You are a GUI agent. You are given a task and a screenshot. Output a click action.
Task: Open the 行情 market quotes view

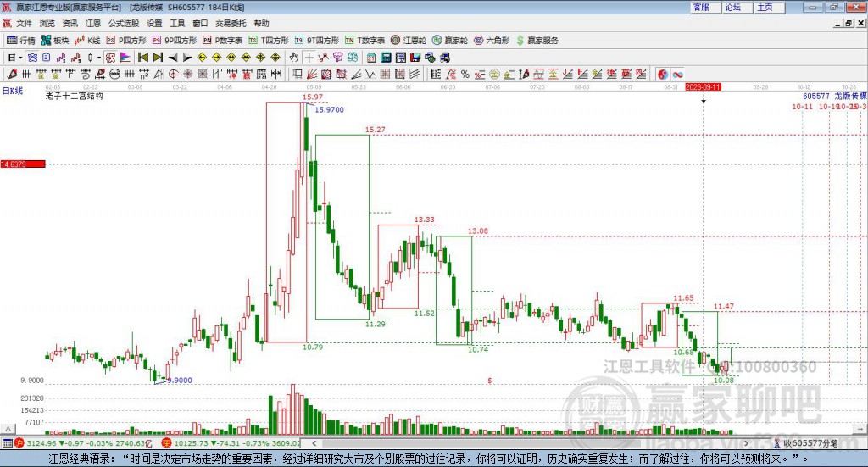[21, 41]
